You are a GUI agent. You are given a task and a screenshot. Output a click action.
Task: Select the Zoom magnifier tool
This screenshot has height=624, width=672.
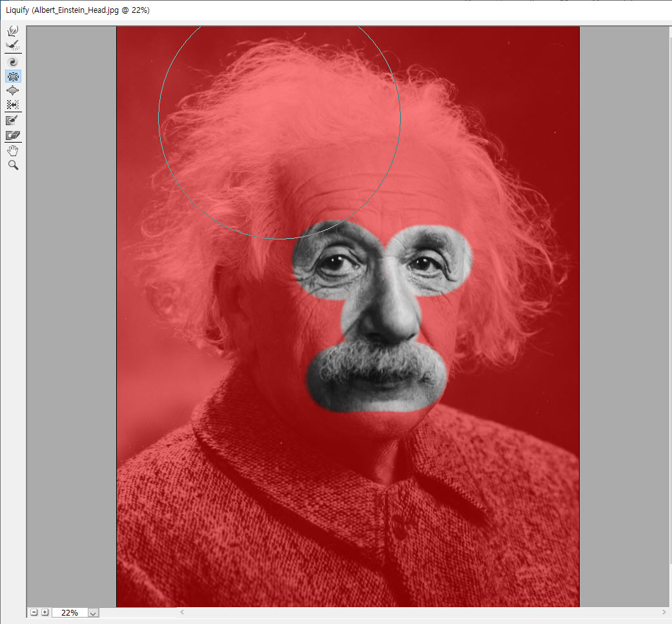tap(13, 165)
